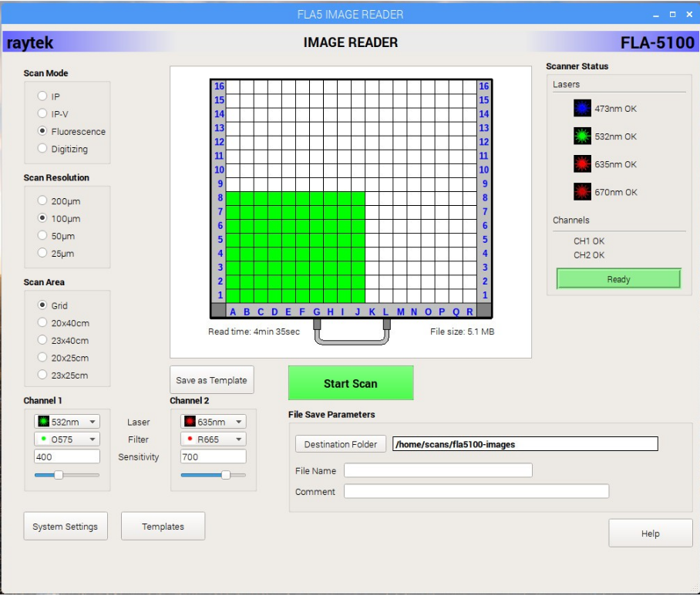The width and height of the screenshot is (700, 596).
Task: Click the Channel 2 sensitivity slider handle
Action: (x=225, y=475)
